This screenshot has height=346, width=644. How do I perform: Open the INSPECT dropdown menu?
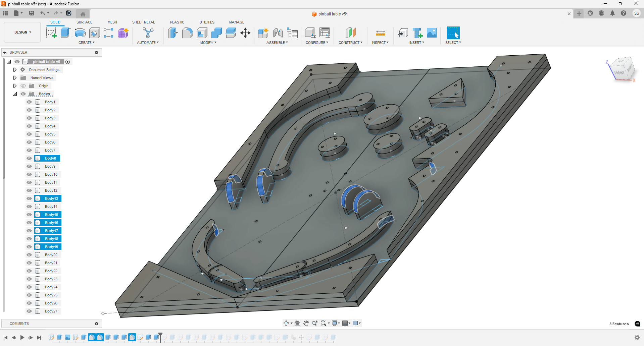click(x=380, y=43)
